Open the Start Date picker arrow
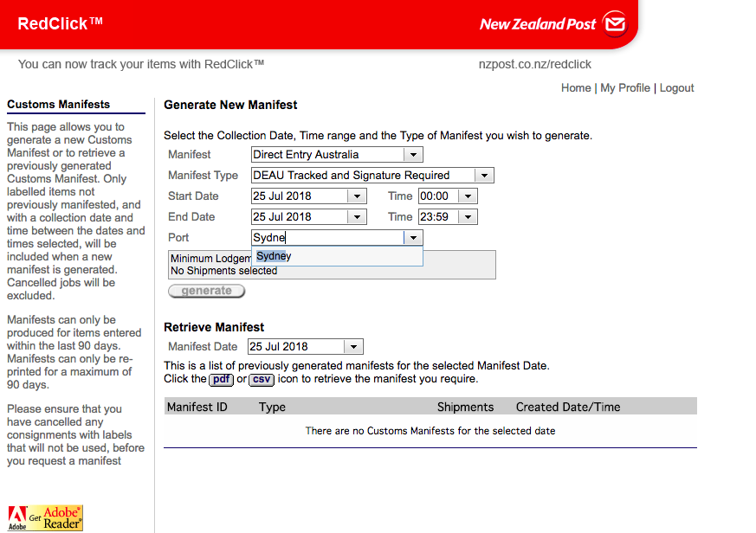 tap(357, 196)
